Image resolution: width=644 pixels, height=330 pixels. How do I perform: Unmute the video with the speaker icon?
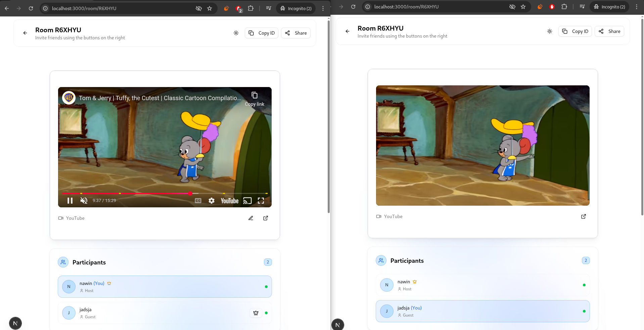pos(84,201)
